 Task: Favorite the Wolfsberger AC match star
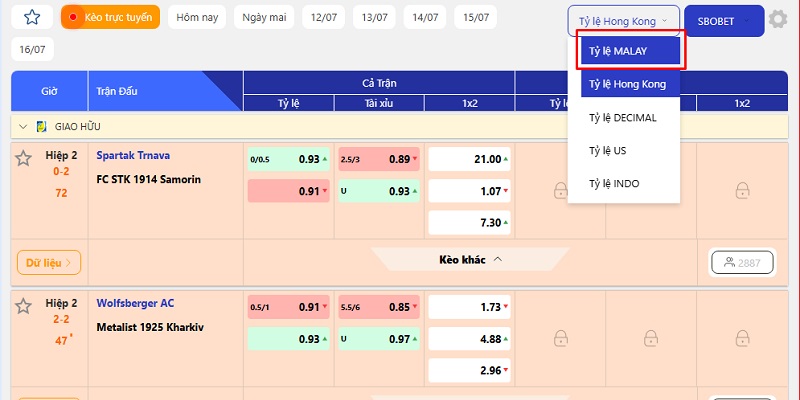pyautogui.click(x=23, y=307)
